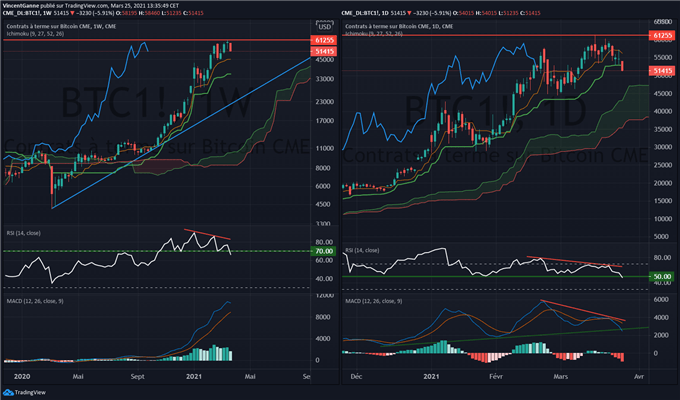The height and width of the screenshot is (400, 680).
Task: Click the 20000 value on daily price axis
Action: pyautogui.click(x=662, y=183)
